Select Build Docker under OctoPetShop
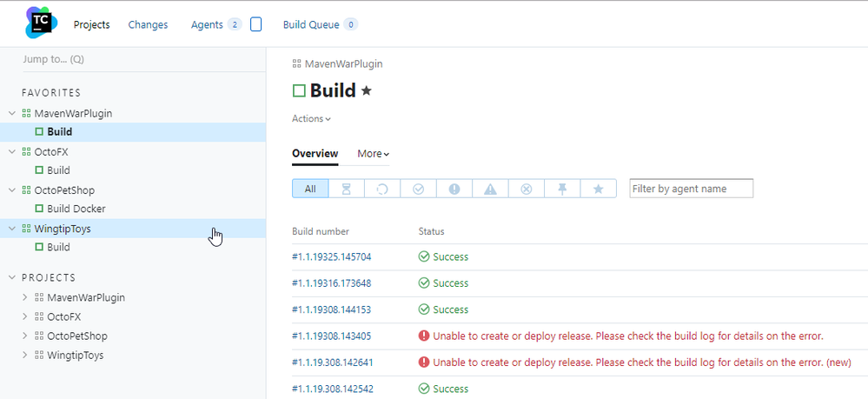 click(76, 209)
